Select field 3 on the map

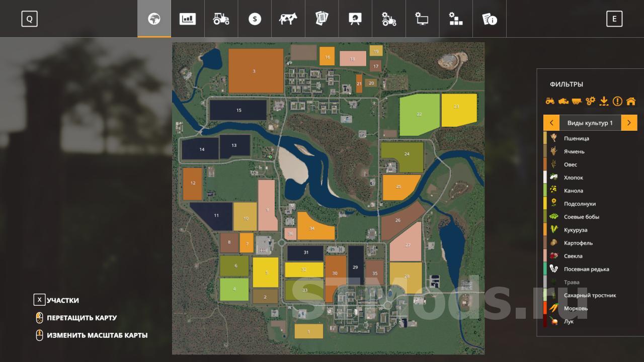tap(256, 71)
